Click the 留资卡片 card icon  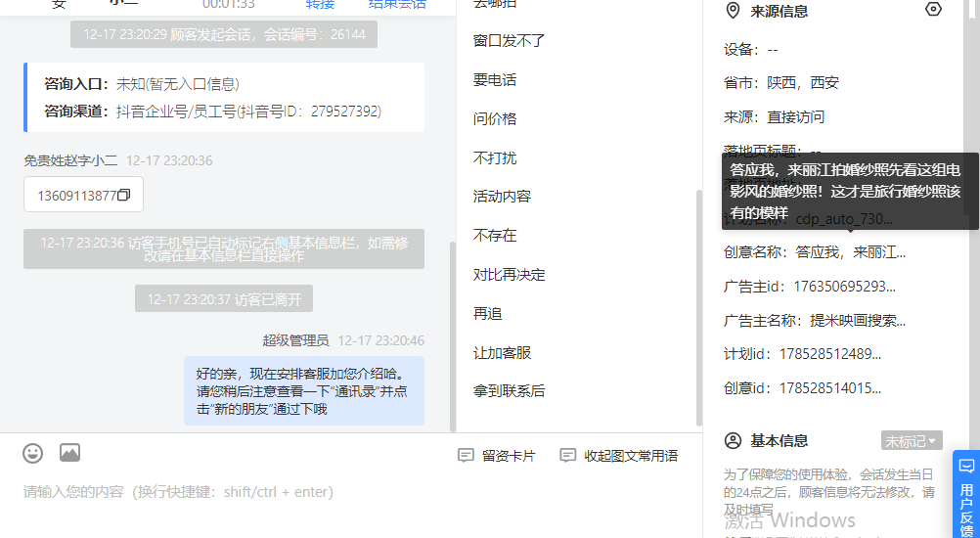point(466,456)
